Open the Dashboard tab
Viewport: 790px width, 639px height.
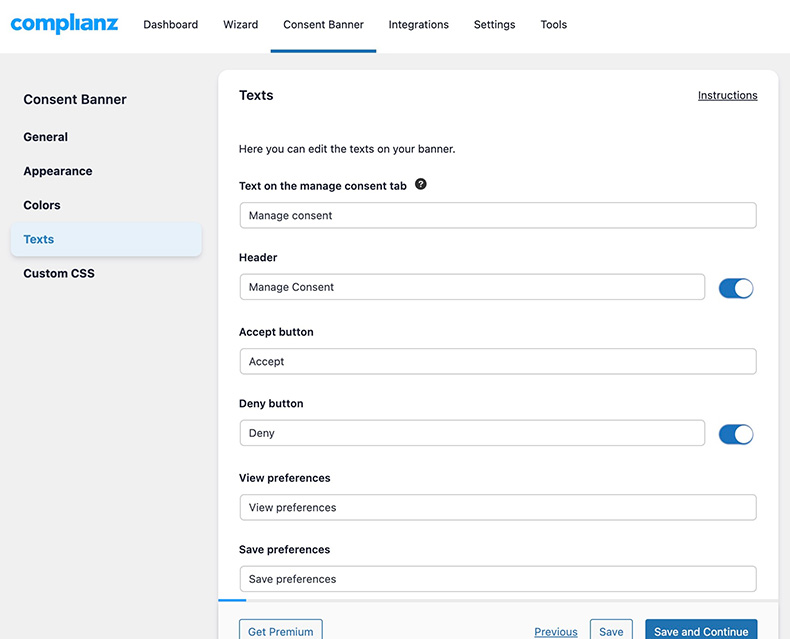pyautogui.click(x=171, y=24)
